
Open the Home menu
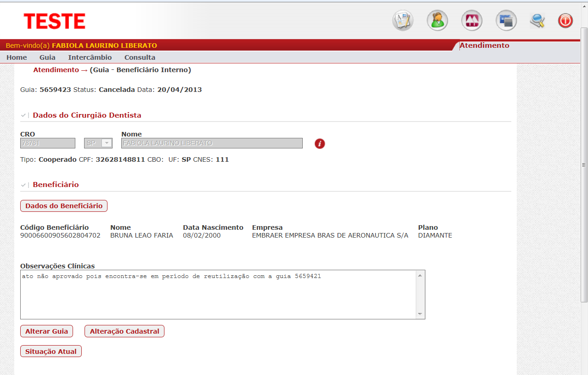17,57
